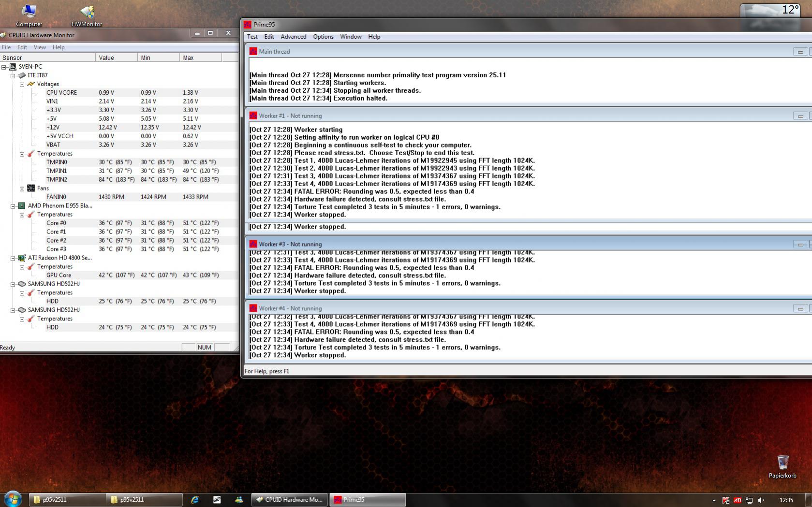Open the Computer desktop icon
Screen dimensions: 812x507
[x=29, y=15]
